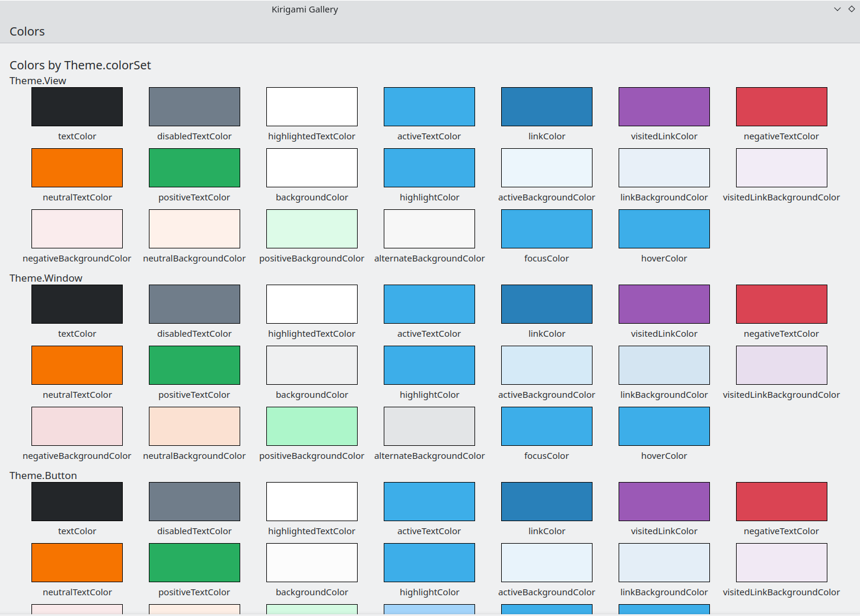Click the diamond icon in the title bar

pos(852,9)
